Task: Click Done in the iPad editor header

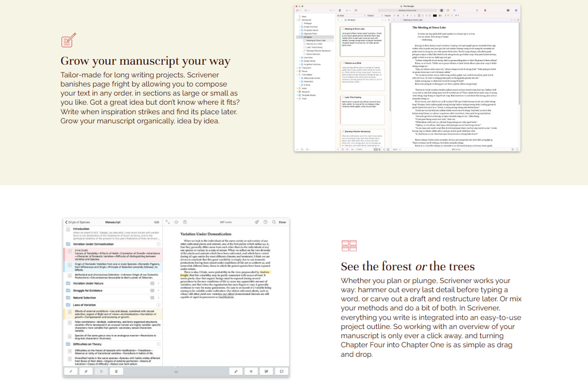Action: 282,222
